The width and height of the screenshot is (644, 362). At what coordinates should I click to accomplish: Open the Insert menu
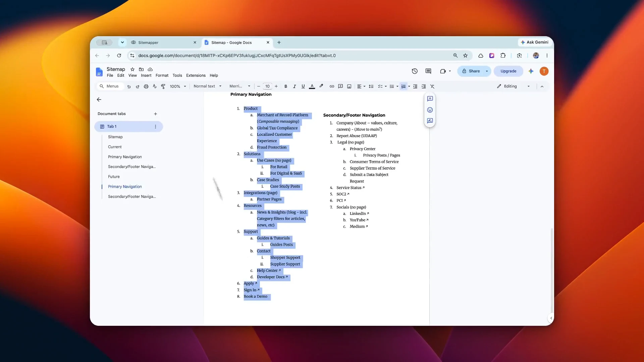[x=146, y=75]
